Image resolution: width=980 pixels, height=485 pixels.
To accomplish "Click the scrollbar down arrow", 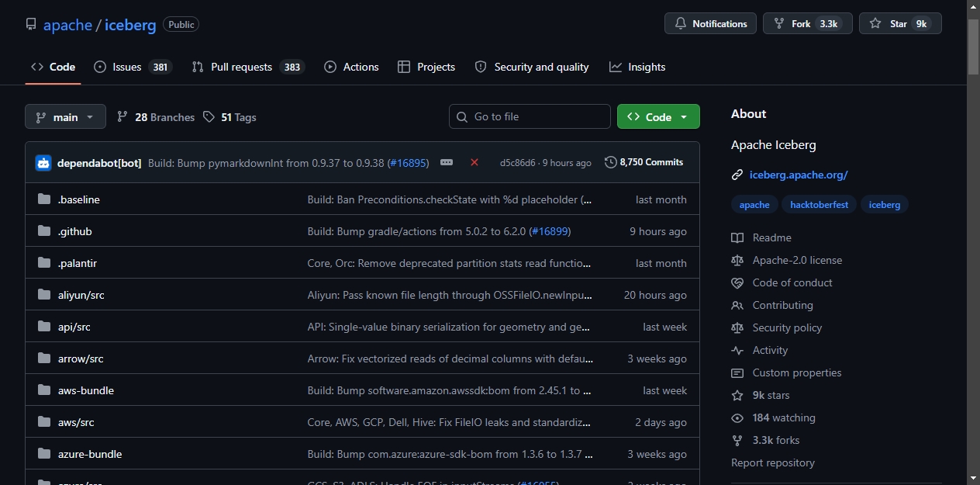I will click(974, 478).
